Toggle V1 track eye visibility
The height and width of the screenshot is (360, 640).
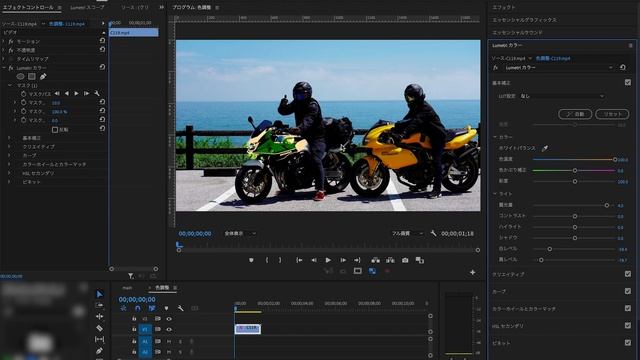tap(169, 329)
